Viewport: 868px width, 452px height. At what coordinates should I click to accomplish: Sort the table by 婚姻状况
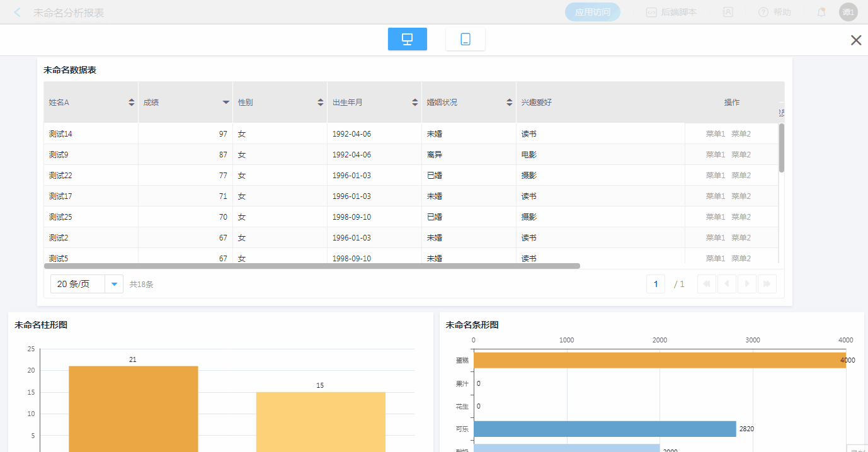tap(509, 102)
